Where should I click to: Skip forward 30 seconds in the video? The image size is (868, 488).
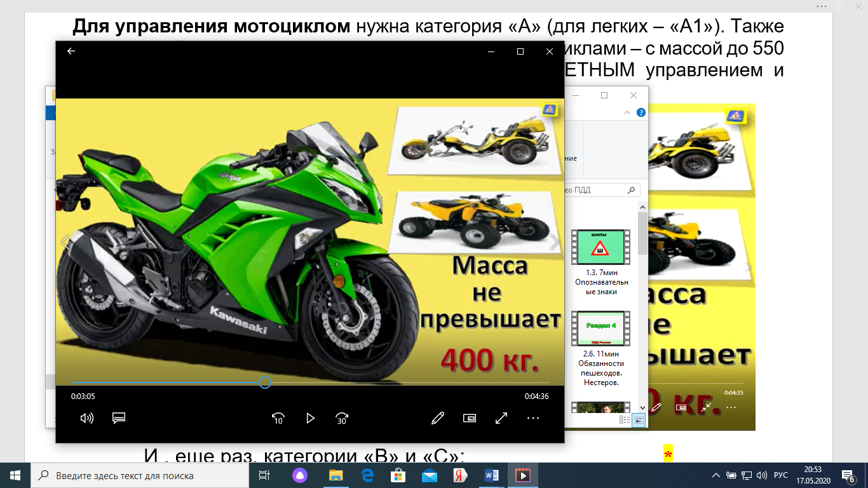pyautogui.click(x=342, y=418)
